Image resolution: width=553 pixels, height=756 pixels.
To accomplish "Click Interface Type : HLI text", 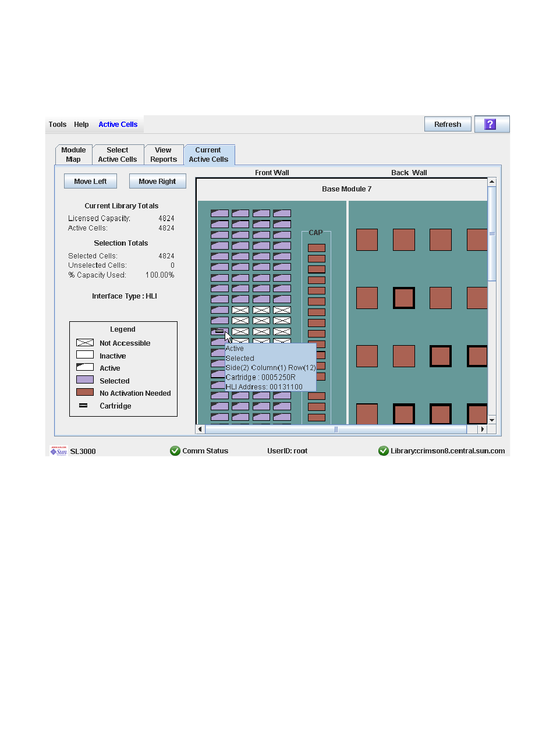I will point(125,296).
